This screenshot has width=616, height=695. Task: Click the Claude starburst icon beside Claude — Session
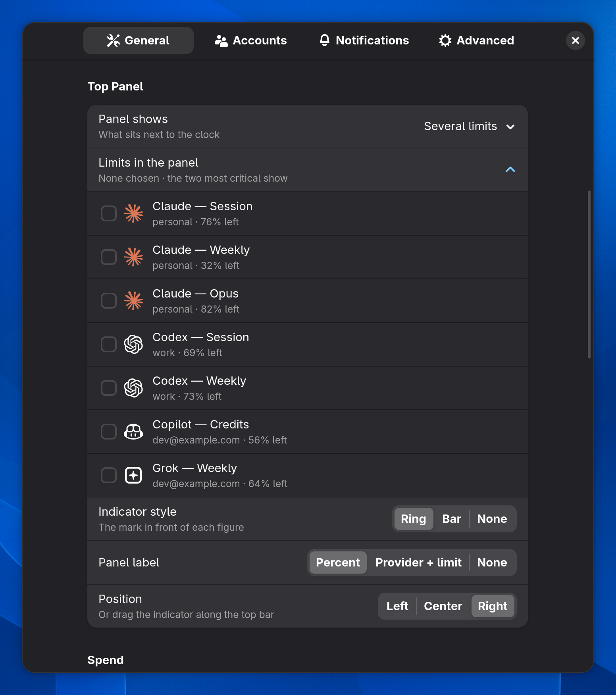(133, 213)
